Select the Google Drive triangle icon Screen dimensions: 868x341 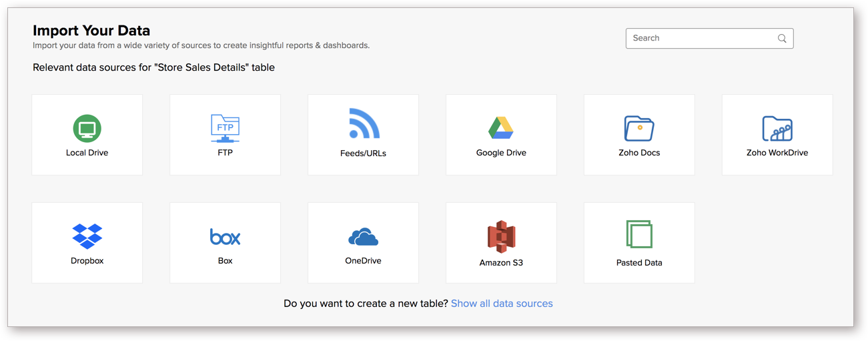pyautogui.click(x=500, y=127)
